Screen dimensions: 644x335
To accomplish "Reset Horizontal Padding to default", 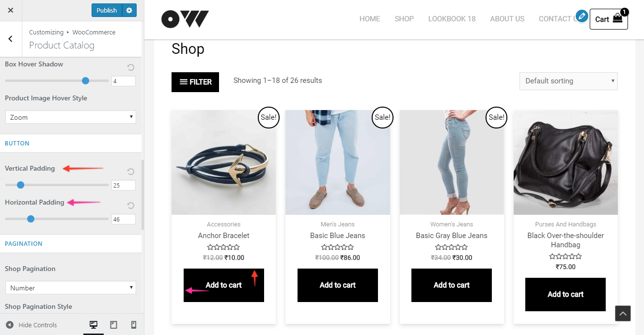I will click(x=130, y=206).
